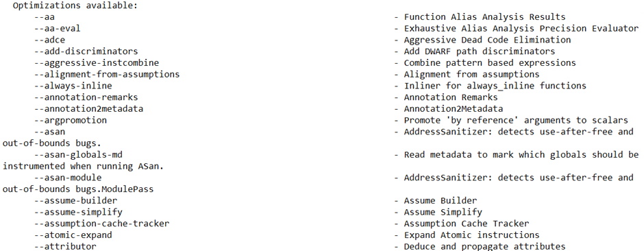Select the --atomic-expand flag
644x251 pixels.
tap(73, 236)
